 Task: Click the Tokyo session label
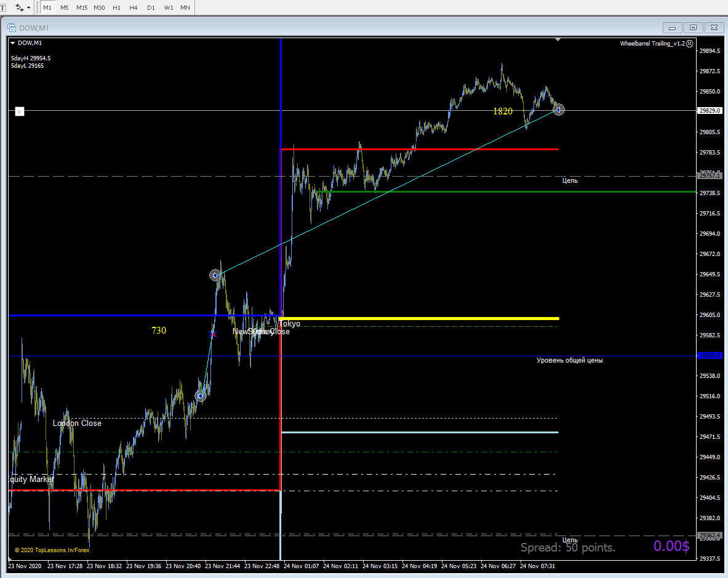289,324
